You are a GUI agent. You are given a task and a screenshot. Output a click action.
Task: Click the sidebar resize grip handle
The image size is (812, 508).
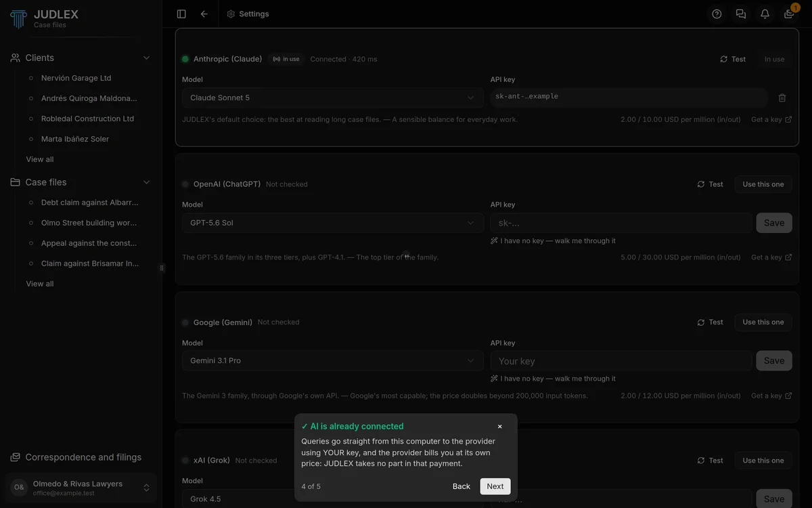pos(162,268)
